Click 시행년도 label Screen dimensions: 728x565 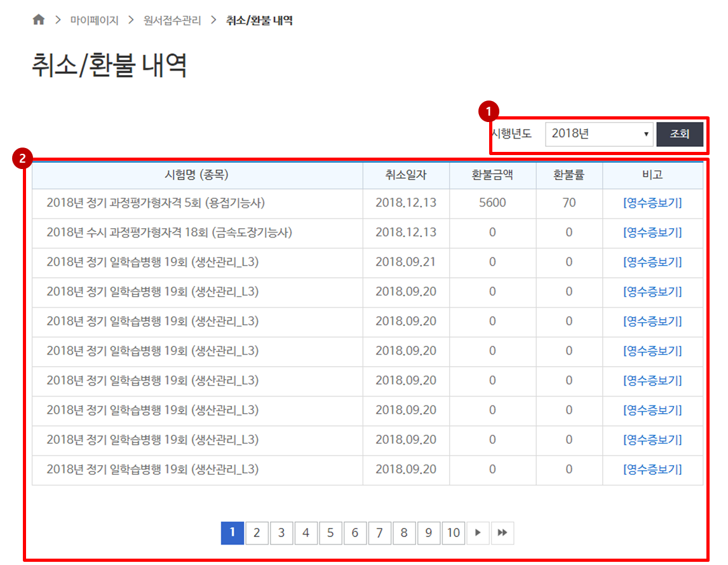click(x=511, y=134)
